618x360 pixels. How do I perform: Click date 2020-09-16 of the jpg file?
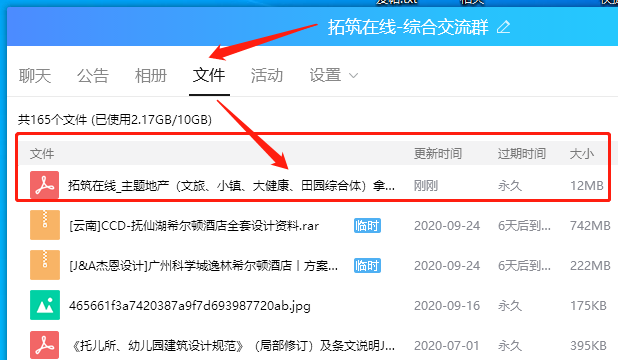447,306
